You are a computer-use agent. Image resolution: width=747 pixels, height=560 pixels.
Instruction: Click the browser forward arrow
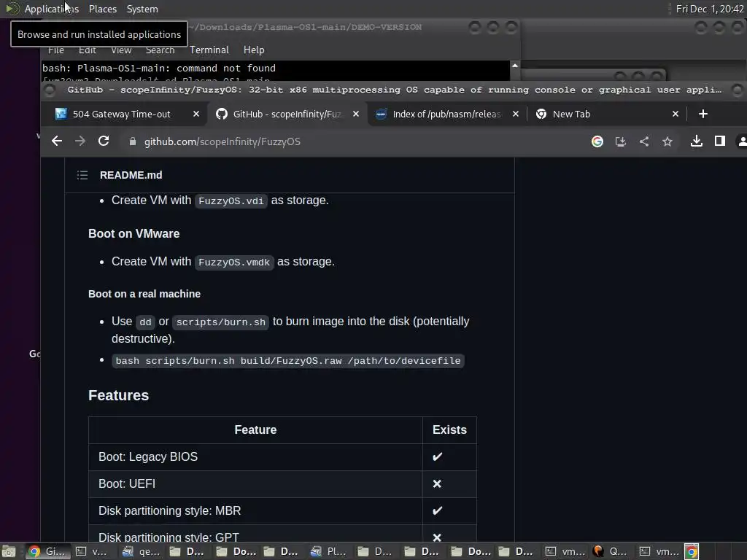point(80,141)
